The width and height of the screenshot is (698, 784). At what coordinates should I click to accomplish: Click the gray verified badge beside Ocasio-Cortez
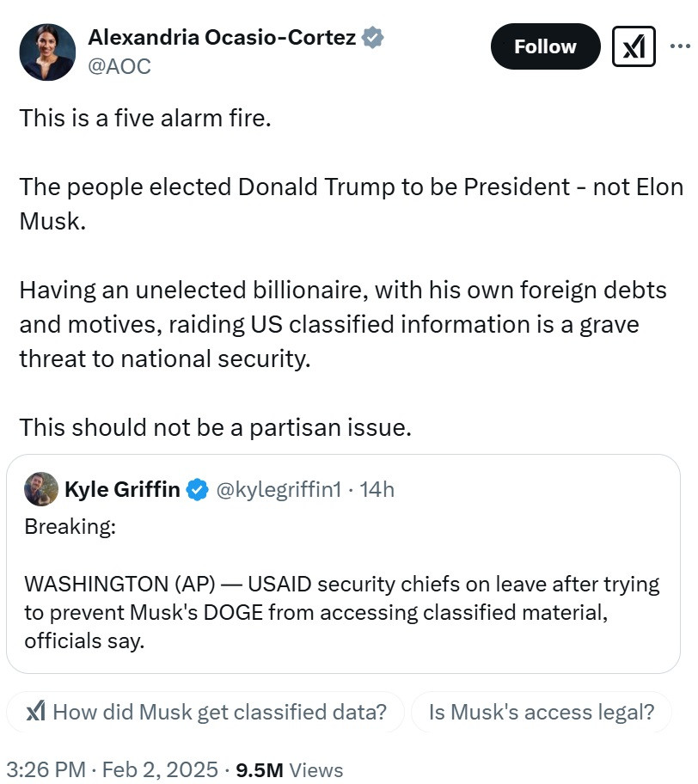click(x=372, y=38)
